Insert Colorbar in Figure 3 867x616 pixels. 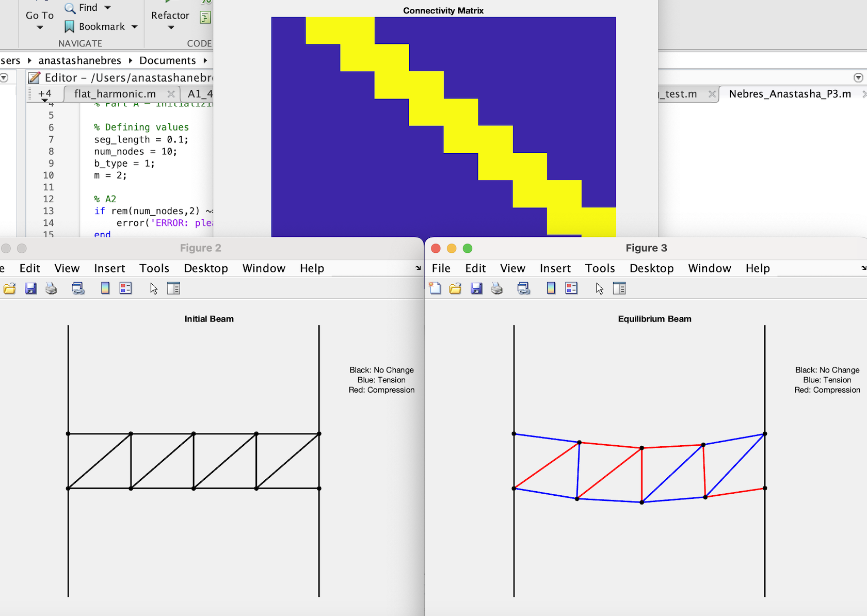pyautogui.click(x=551, y=288)
